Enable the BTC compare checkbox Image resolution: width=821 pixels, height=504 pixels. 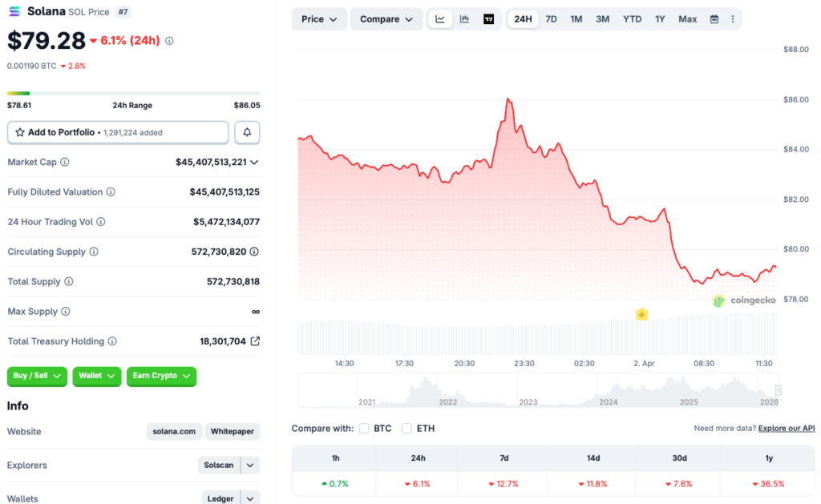[364, 429]
